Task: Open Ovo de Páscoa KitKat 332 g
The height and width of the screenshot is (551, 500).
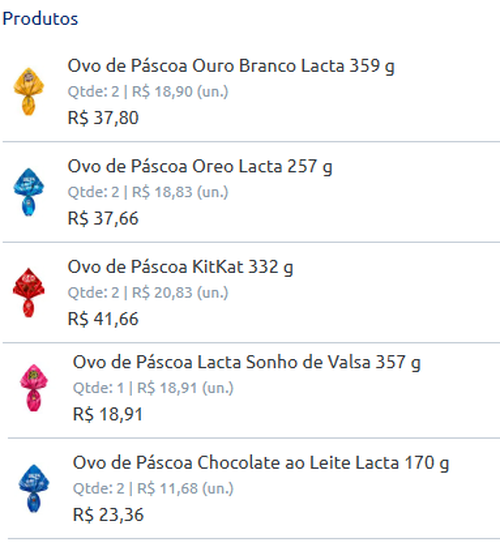Action: coord(180,267)
